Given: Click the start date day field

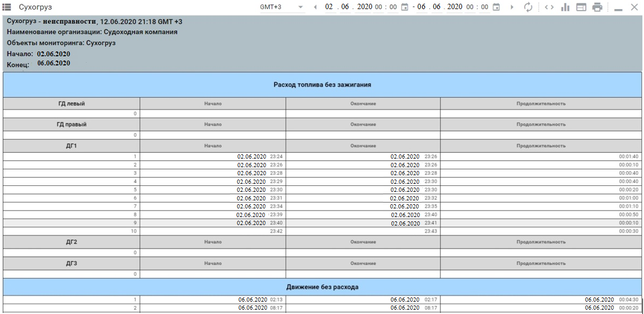Looking at the screenshot, I should (x=329, y=7).
